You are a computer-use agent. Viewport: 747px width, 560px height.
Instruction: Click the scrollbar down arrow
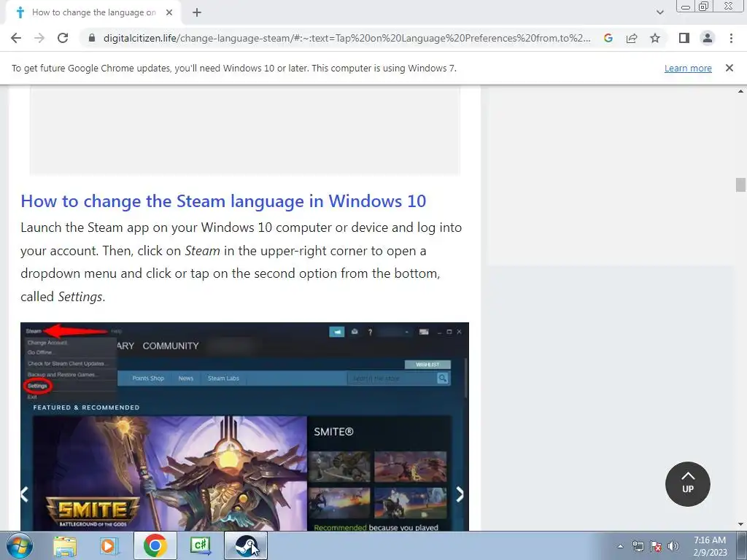tap(740, 525)
